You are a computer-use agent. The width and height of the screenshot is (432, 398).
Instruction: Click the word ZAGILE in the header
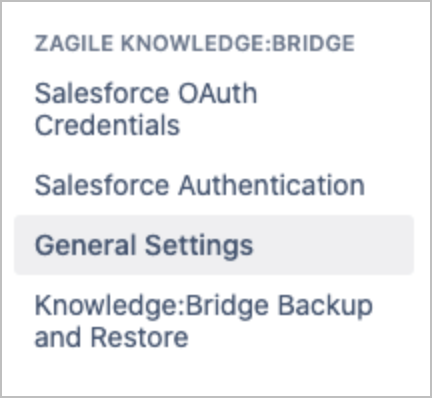74,44
